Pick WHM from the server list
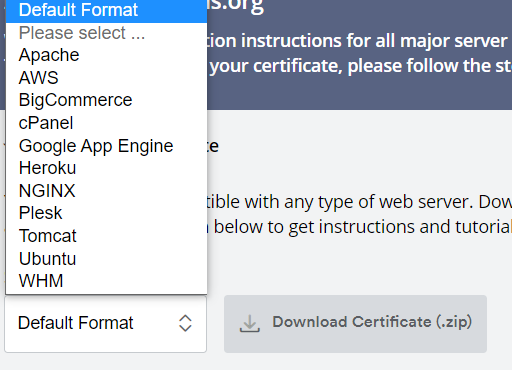Viewport: 512px width, 370px height. click(106, 281)
